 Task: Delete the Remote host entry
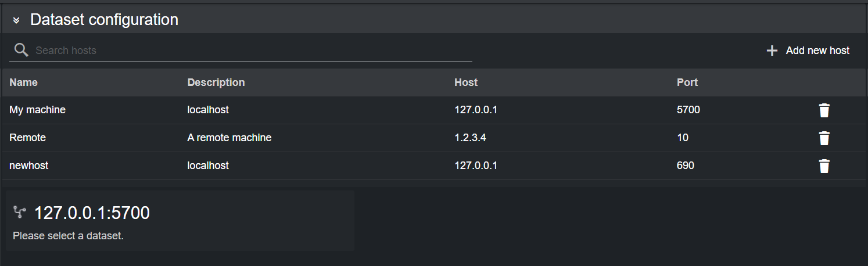click(824, 138)
